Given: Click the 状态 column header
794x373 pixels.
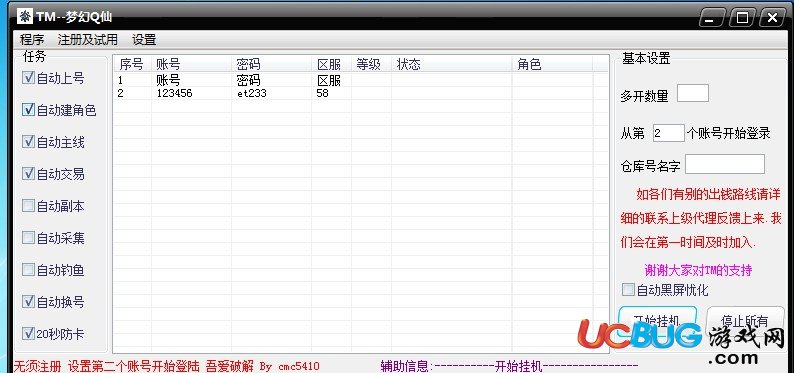Looking at the screenshot, I should tap(451, 64).
